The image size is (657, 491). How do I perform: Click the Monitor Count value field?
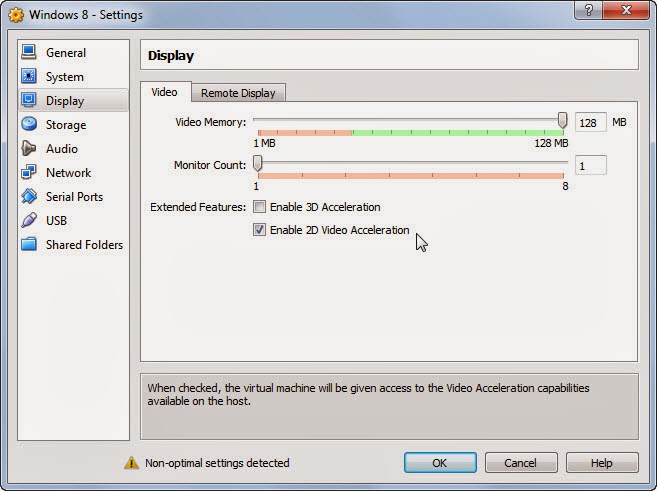pyautogui.click(x=590, y=165)
